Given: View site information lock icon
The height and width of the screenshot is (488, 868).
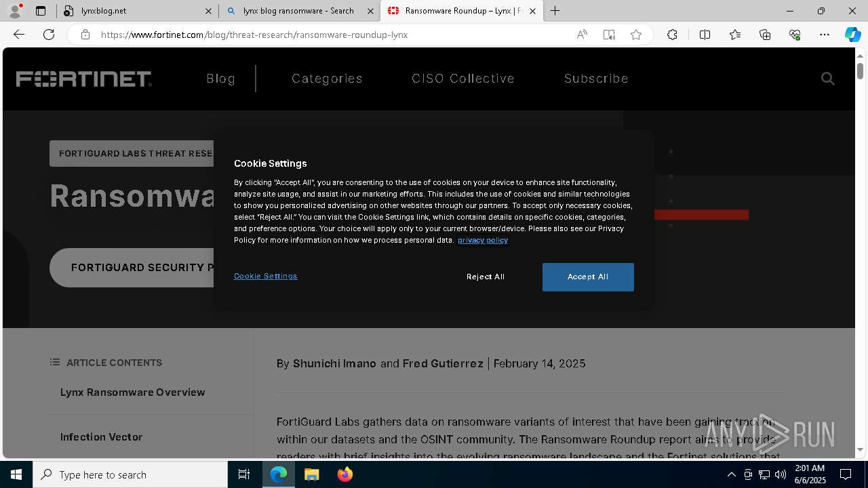Looking at the screenshot, I should pos(85,35).
